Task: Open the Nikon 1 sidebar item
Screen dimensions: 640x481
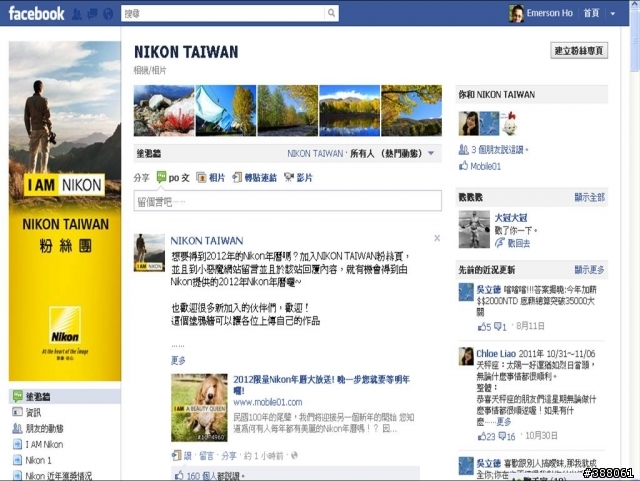Action: click(32, 460)
